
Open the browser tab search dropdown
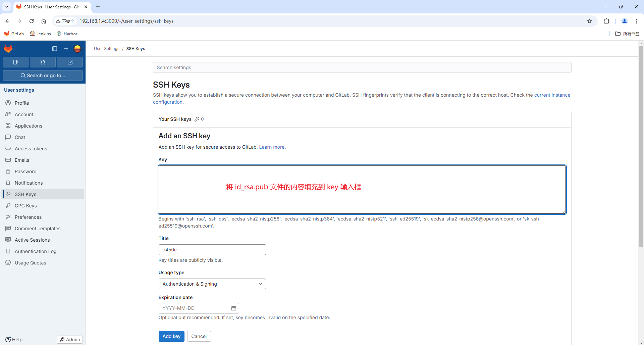(x=7, y=7)
